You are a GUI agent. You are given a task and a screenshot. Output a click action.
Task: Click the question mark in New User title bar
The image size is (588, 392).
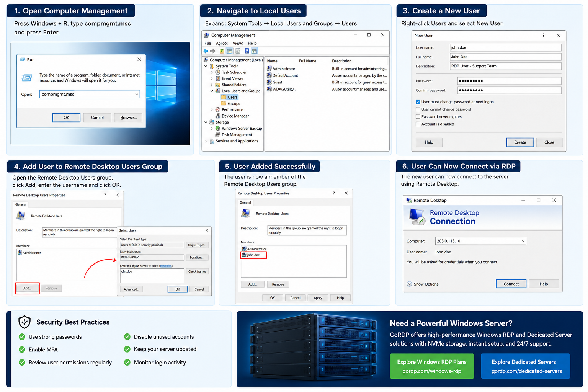[x=543, y=35]
